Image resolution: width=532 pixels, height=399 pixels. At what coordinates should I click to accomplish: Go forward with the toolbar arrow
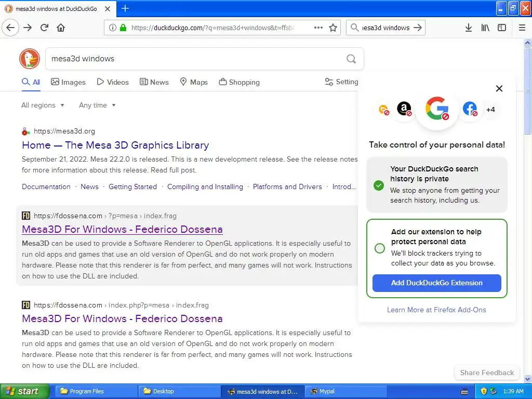(x=28, y=28)
